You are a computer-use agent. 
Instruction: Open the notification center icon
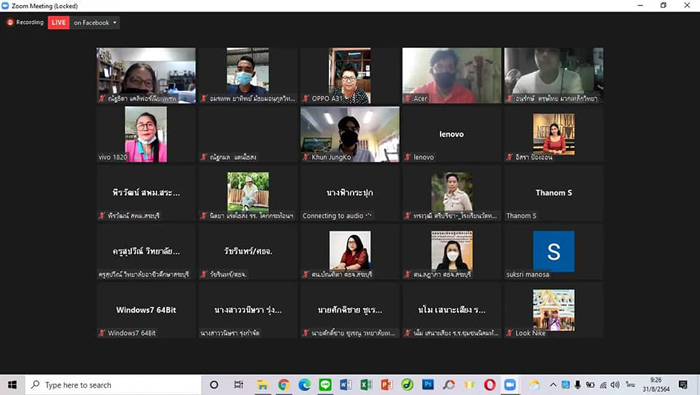point(683,385)
